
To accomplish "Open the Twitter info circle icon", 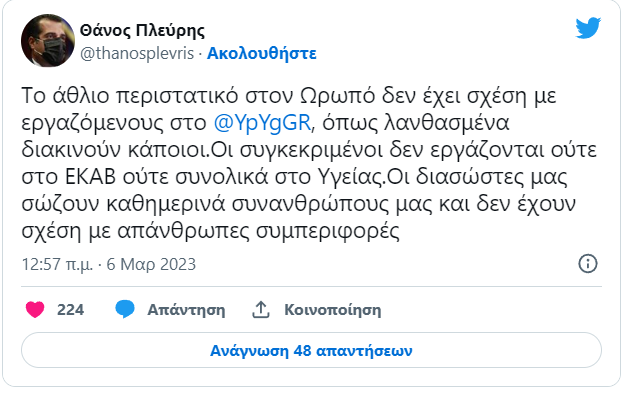I will 588,264.
